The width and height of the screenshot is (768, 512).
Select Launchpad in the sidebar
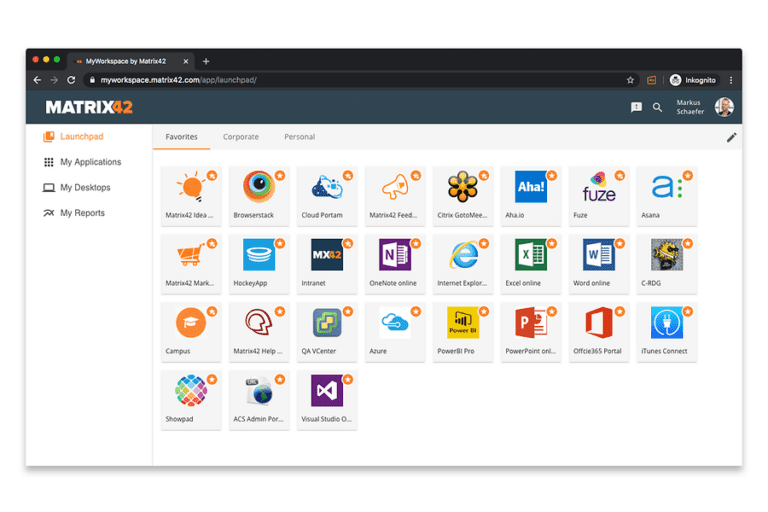(x=73, y=137)
